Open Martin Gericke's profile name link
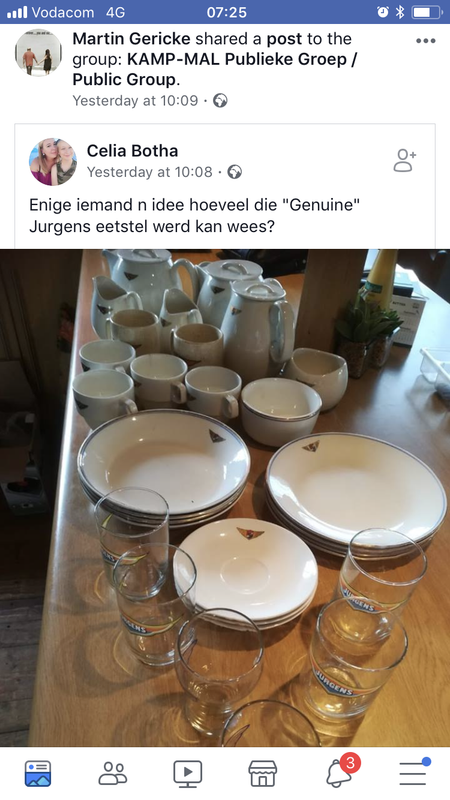 tap(132, 39)
